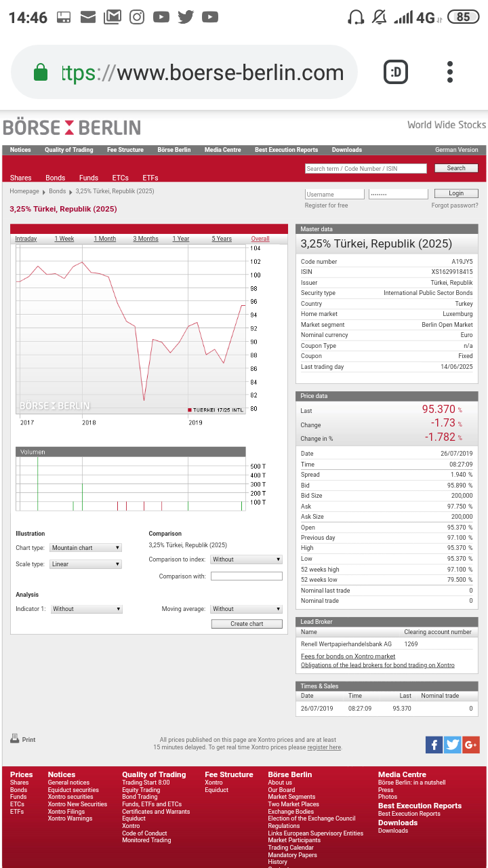This screenshot has height=868, width=488.
Task: Focus the search term input field
Action: point(365,168)
